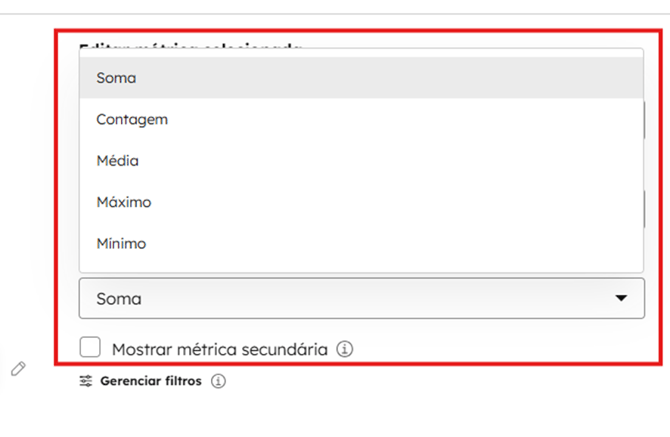Open info icon beside Mostrar métrica secundária

(344, 349)
